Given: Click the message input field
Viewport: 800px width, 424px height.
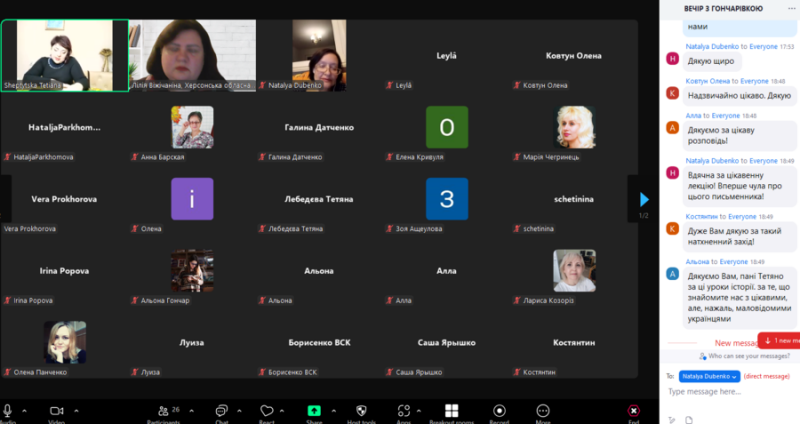Looking at the screenshot, I should (x=730, y=391).
